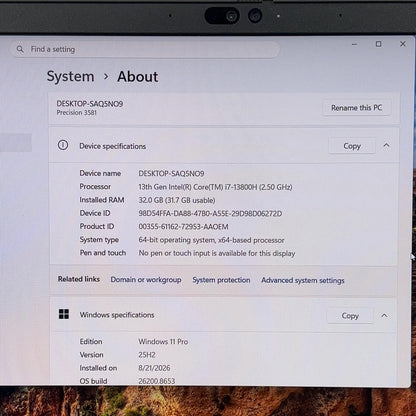The image size is (416, 416).
Task: Click the Device specifications info icon
Action: [63, 145]
